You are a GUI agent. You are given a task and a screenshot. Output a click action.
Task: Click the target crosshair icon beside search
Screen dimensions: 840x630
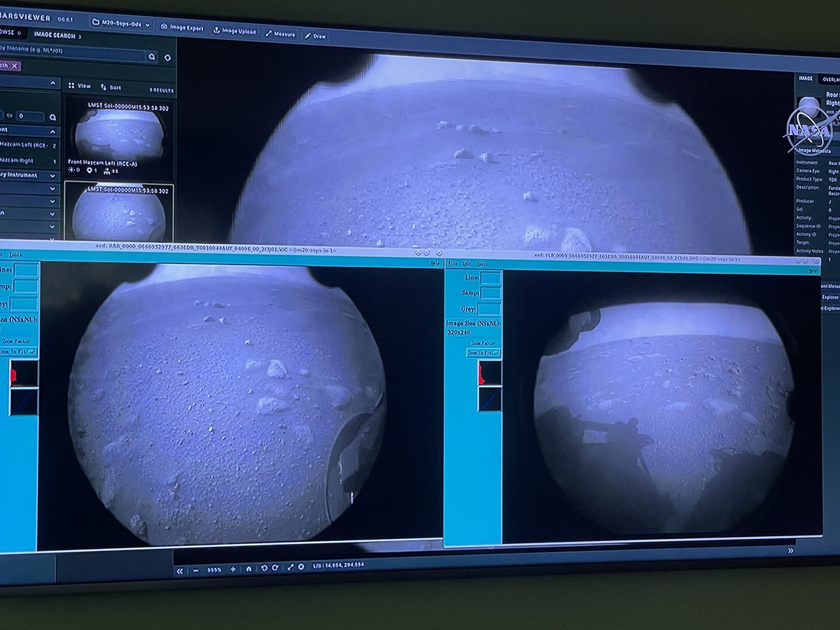[167, 57]
